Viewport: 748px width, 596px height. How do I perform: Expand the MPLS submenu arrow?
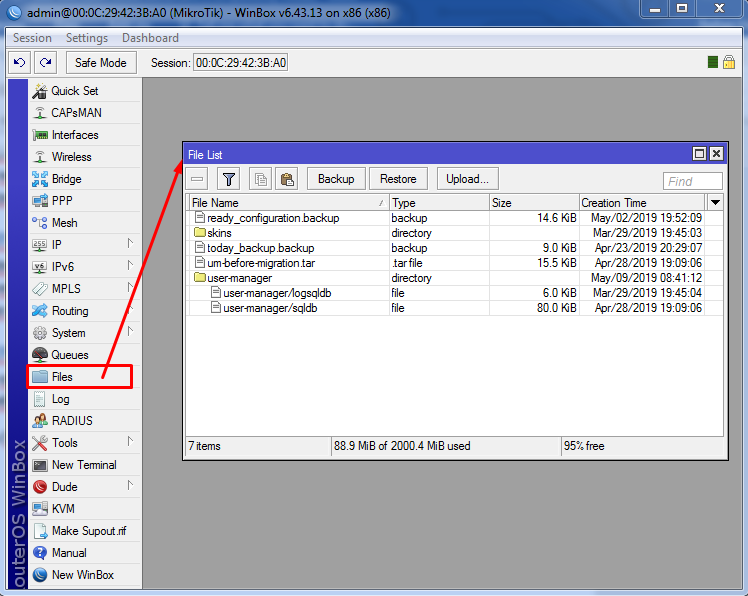pyautogui.click(x=130, y=287)
